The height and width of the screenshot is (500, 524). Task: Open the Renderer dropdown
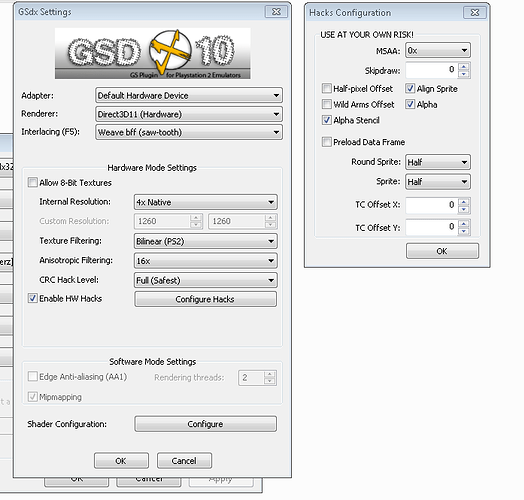click(x=189, y=114)
